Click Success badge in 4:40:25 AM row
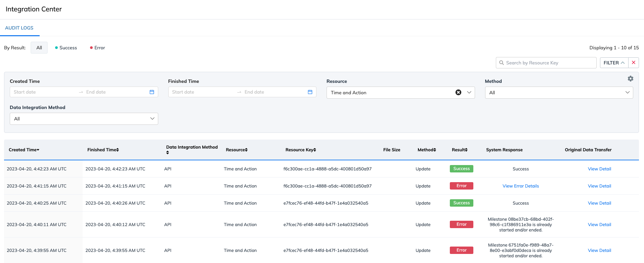Image resolution: width=644 pixels, height=263 pixels. (462, 203)
